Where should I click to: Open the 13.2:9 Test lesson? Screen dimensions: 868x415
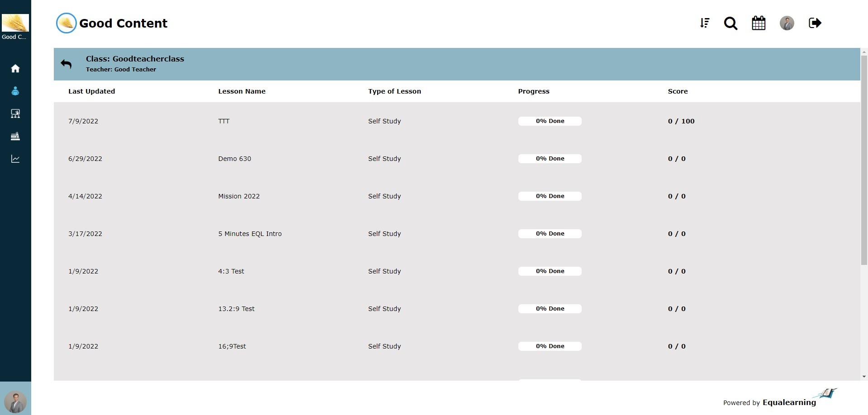pyautogui.click(x=236, y=309)
